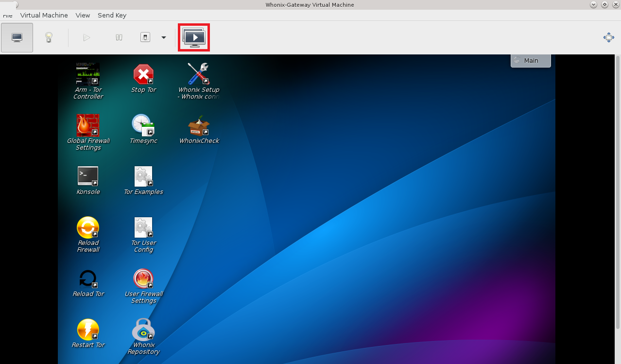The width and height of the screenshot is (621, 364).
Task: Open the Whonix Repository padlock icon
Action: pos(143,329)
